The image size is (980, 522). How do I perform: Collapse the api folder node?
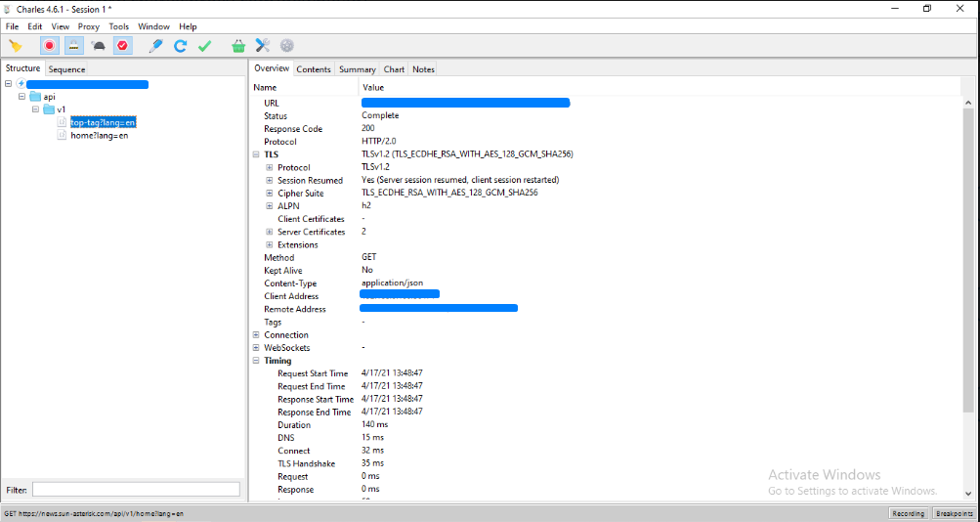coord(21,97)
